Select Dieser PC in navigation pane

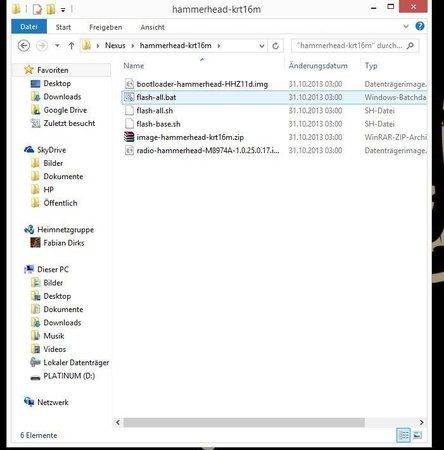pyautogui.click(x=53, y=269)
